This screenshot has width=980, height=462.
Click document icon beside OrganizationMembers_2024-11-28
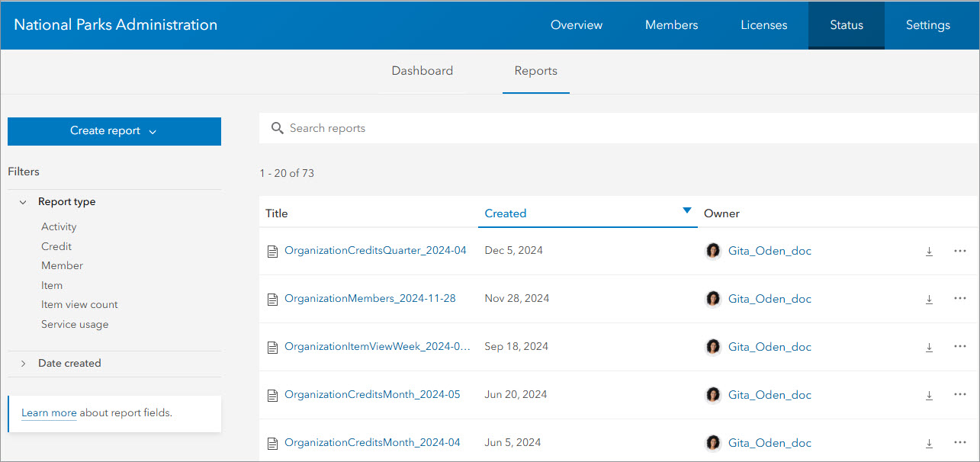(x=272, y=300)
